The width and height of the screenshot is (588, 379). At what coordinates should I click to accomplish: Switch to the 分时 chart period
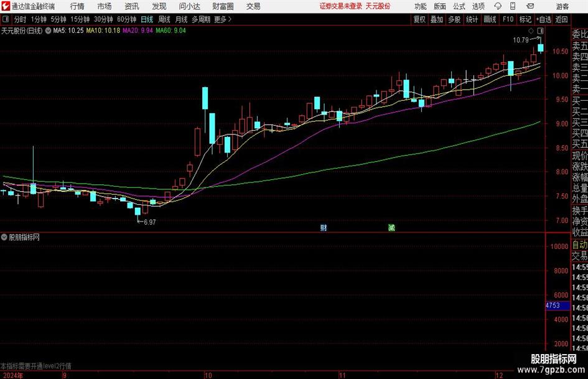21,19
